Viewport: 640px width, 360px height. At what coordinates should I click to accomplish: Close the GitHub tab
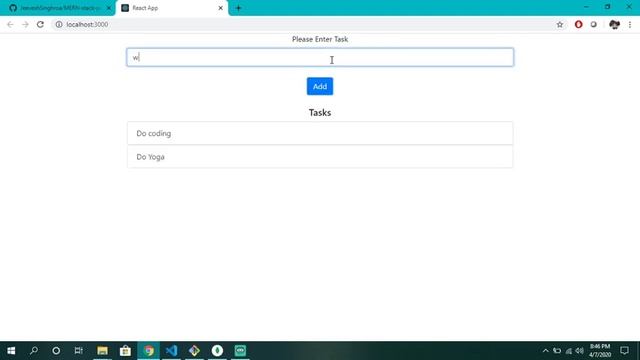coord(109,8)
